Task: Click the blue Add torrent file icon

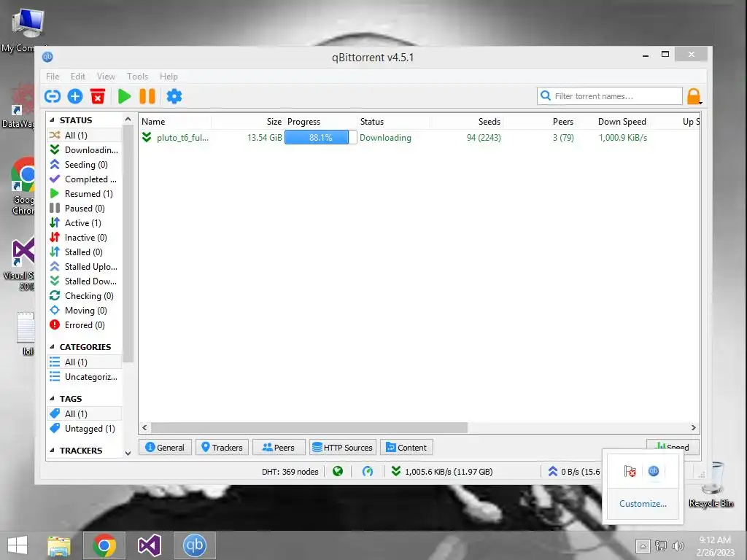Action: coord(75,96)
